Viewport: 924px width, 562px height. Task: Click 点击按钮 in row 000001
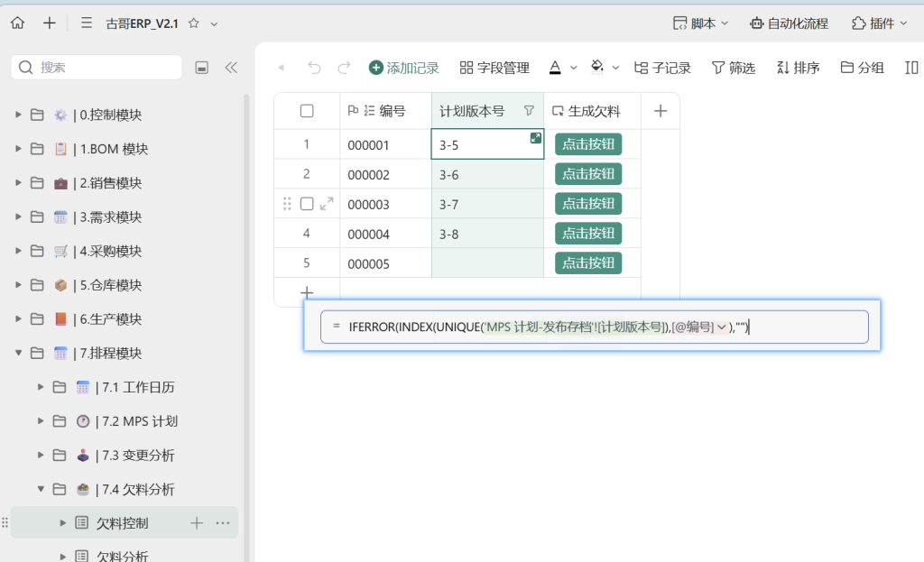pos(588,144)
